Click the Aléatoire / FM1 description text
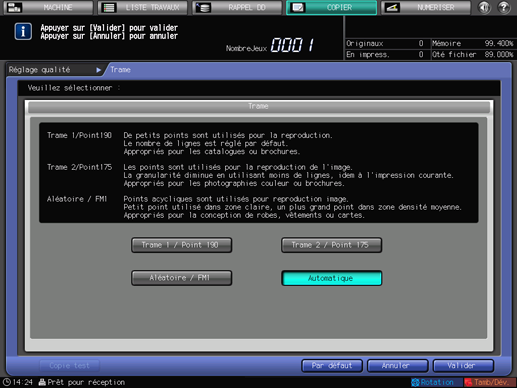Screen dimensions: 517x388 tap(292, 207)
